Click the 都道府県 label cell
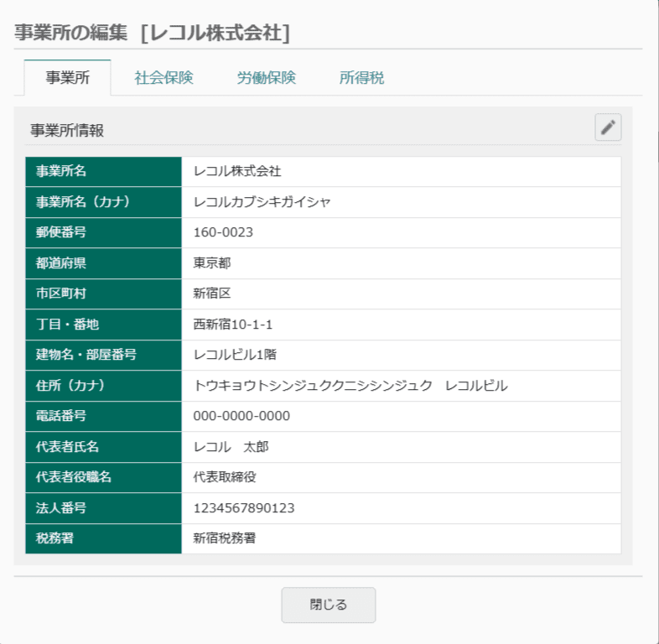Screen dimensions: 659x644 coord(103,263)
